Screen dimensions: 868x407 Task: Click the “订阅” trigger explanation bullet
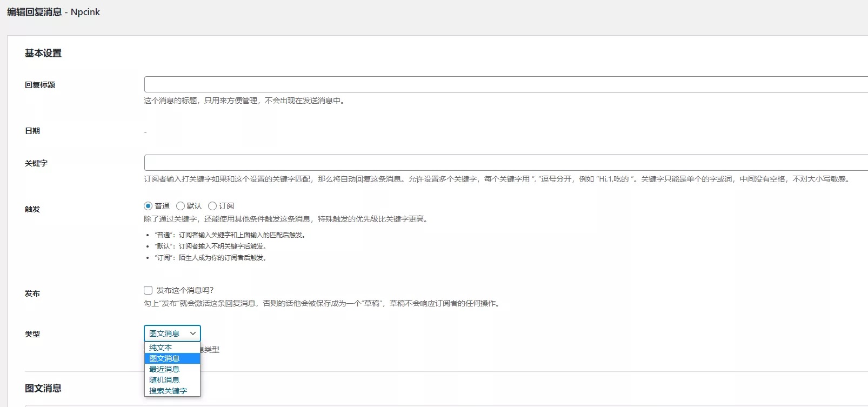click(211, 258)
